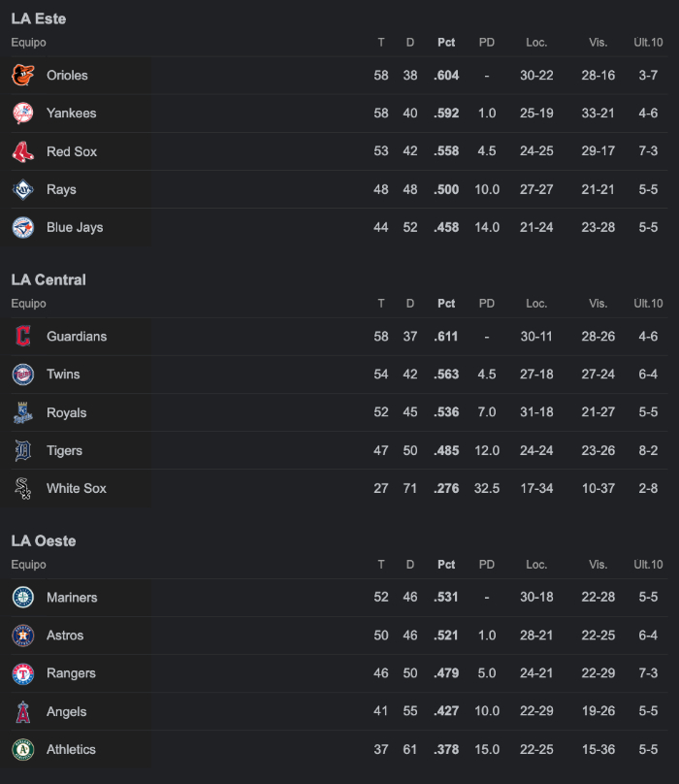This screenshot has height=784, width=679.
Task: Open the Royals crown logo
Action: tap(23, 412)
